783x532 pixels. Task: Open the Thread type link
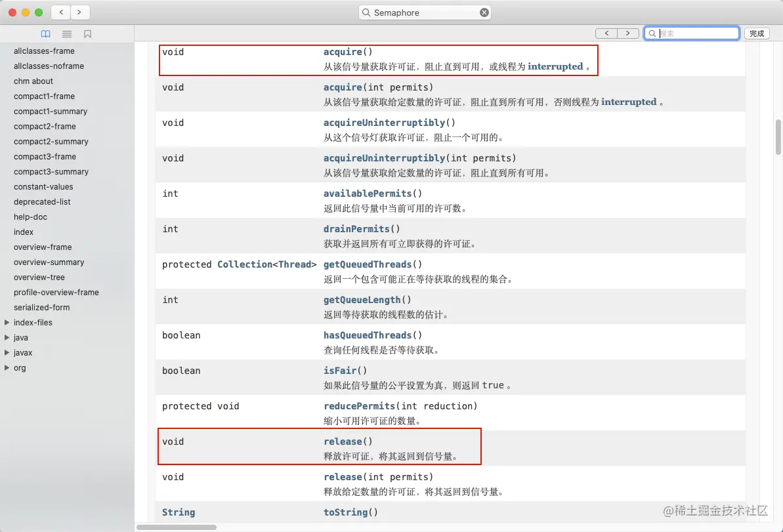click(x=295, y=264)
